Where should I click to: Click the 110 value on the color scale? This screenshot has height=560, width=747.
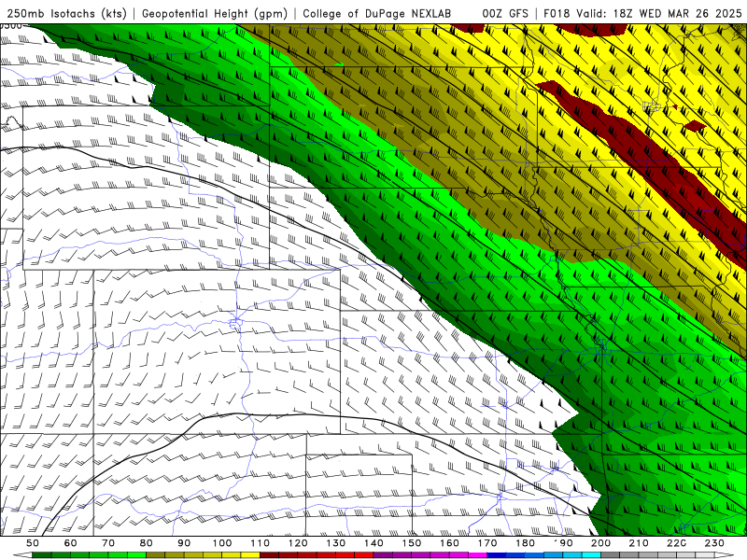tap(260, 543)
